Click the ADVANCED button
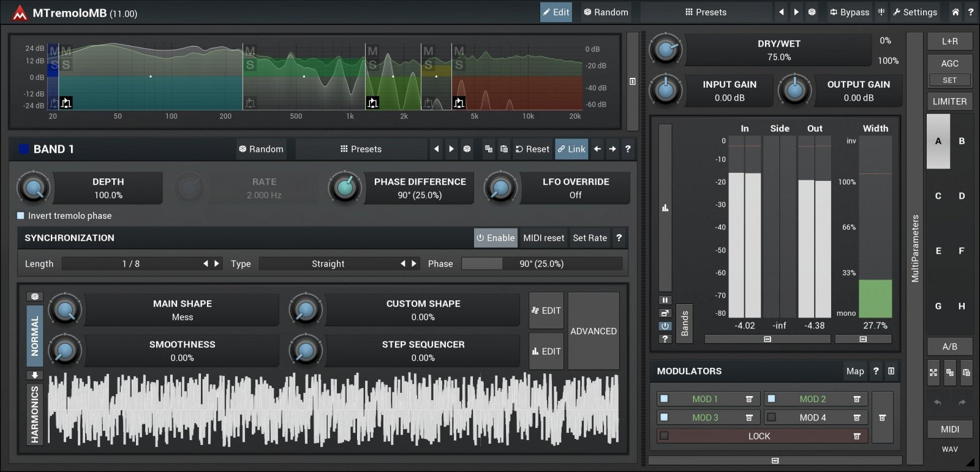Viewport: 980px width, 472px height. click(x=593, y=331)
